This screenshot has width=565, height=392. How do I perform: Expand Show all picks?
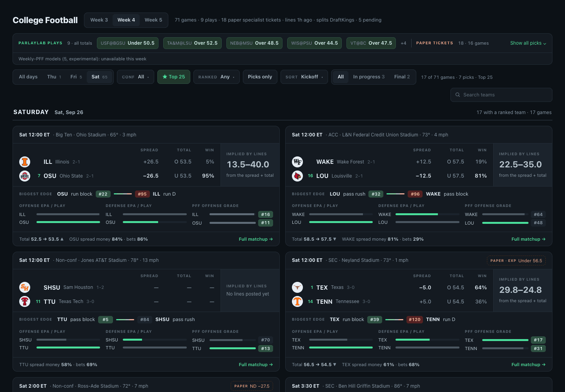[x=528, y=43]
